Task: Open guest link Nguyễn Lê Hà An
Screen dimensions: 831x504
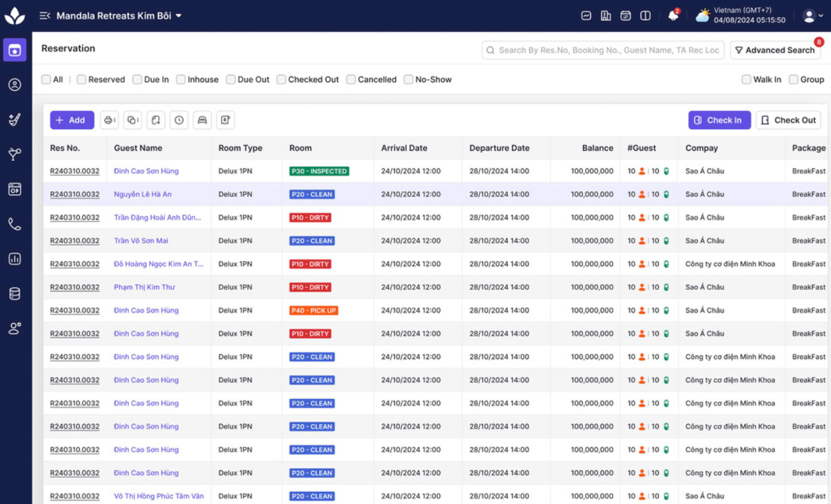Action: (x=142, y=194)
